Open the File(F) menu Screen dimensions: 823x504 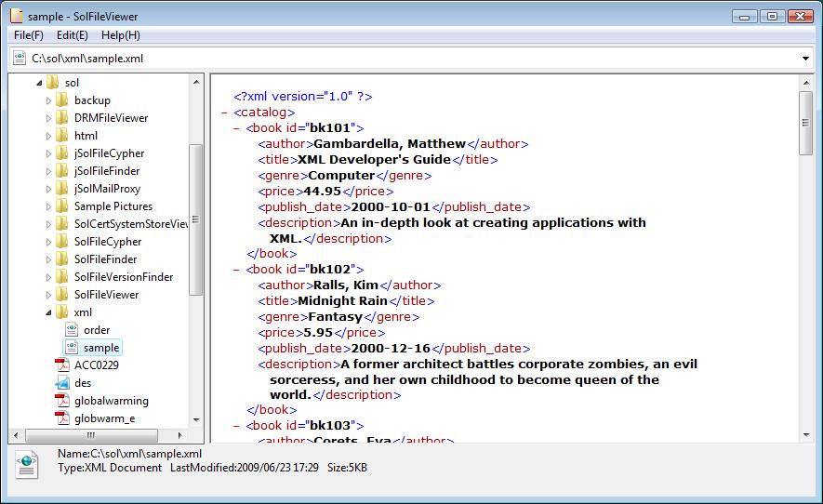coord(28,35)
